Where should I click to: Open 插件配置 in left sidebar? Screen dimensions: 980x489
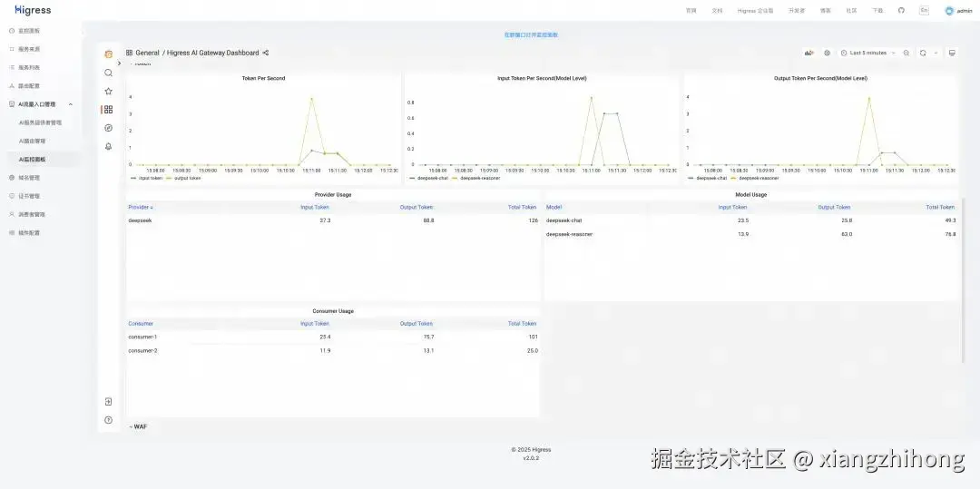coord(29,233)
